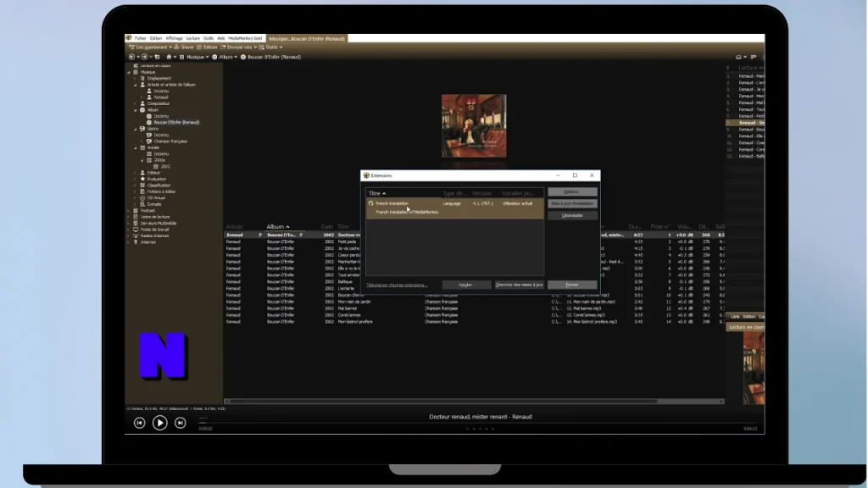Click the MediaMonkey logo in the menu bar
The image size is (868, 488).
coord(129,38)
